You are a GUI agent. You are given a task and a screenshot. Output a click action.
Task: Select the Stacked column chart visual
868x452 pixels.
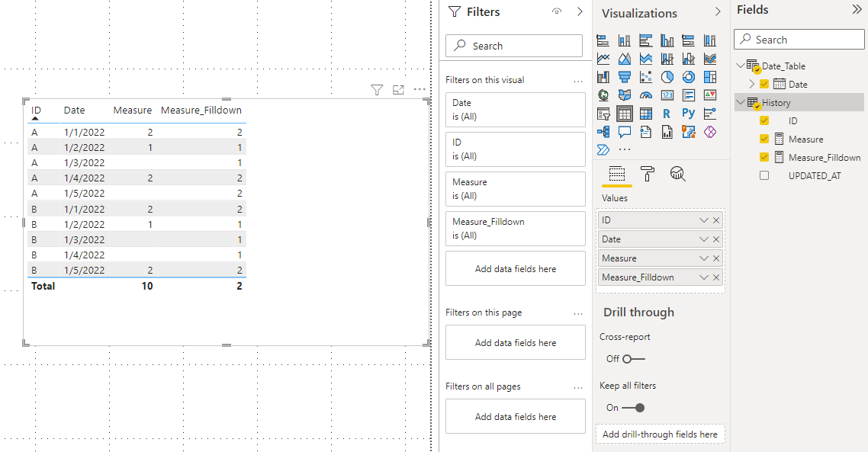coord(625,40)
